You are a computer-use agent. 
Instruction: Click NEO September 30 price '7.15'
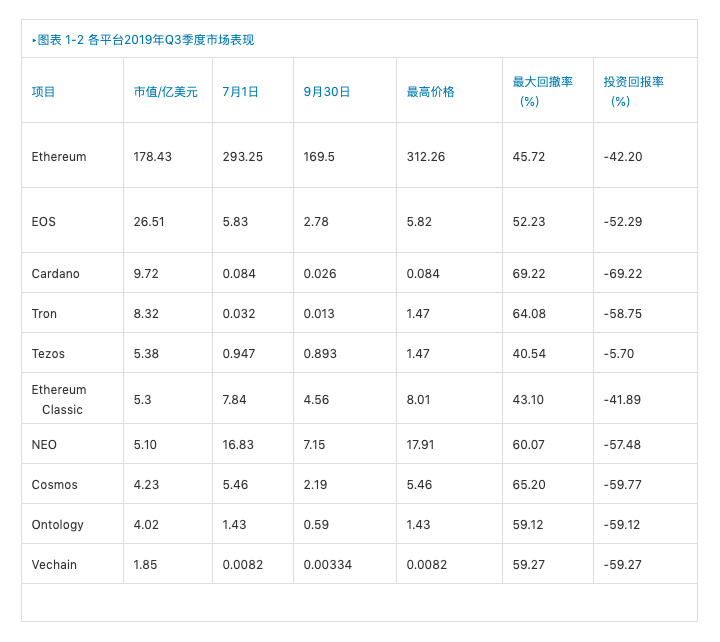click(x=314, y=445)
